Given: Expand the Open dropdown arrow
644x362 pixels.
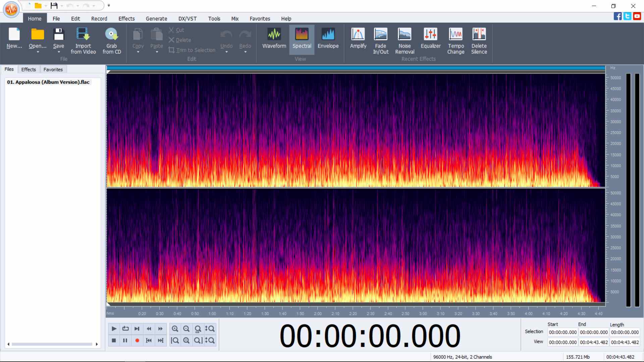Looking at the screenshot, I should pos(38,52).
